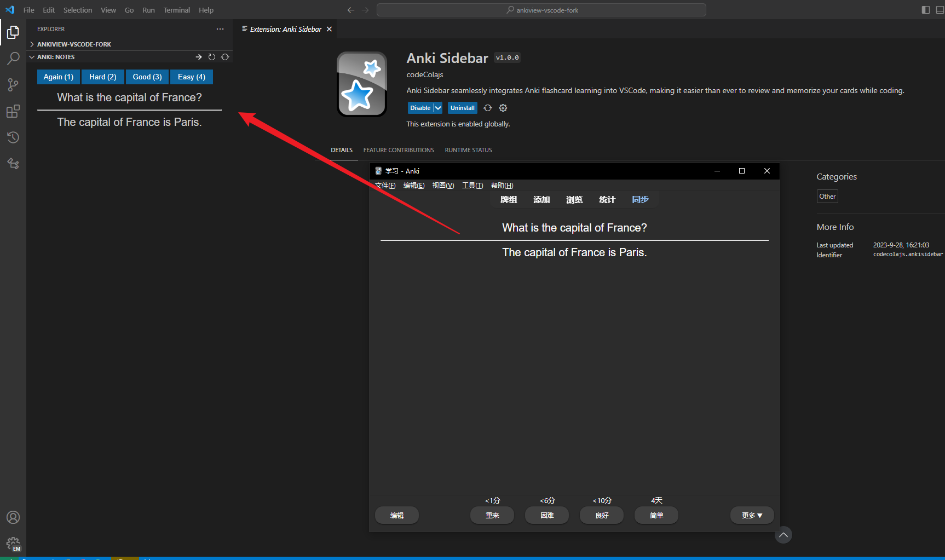Open the File menu
The width and height of the screenshot is (945, 560).
(x=29, y=10)
